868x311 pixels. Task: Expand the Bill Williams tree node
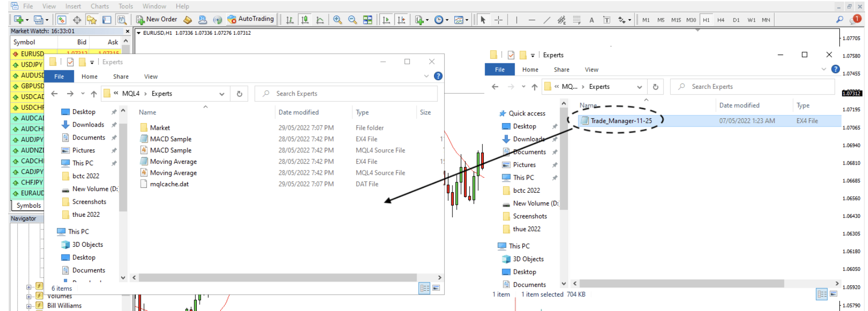[x=29, y=306]
